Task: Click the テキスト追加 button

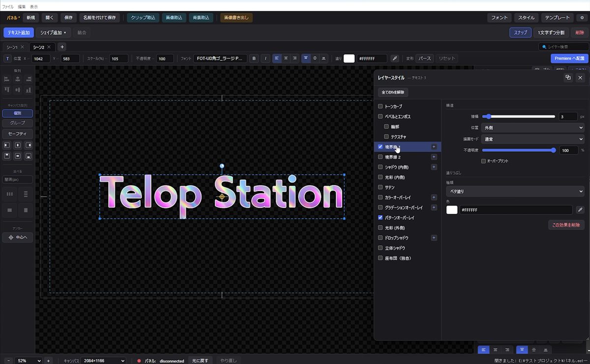Action: pyautogui.click(x=18, y=32)
